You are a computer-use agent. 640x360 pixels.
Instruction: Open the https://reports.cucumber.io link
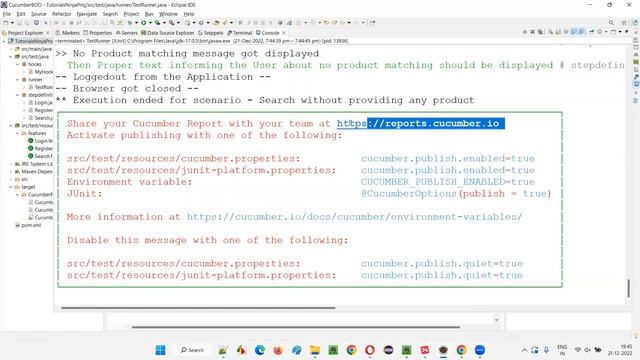(x=418, y=123)
